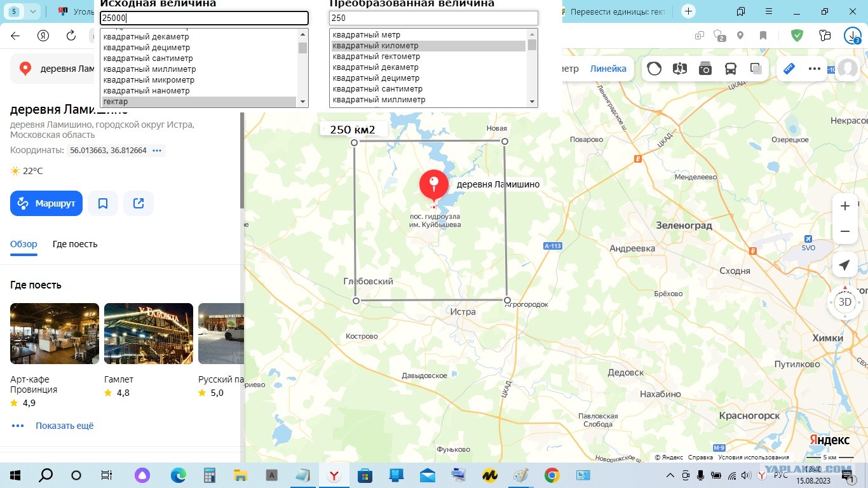Select гектар in source units list
The width and height of the screenshot is (868, 488).
coord(199,102)
